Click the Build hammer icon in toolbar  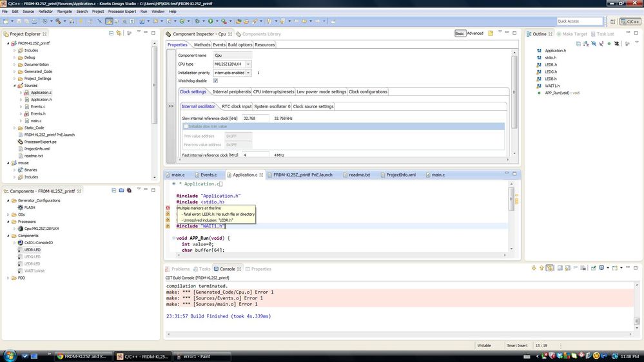point(58,21)
